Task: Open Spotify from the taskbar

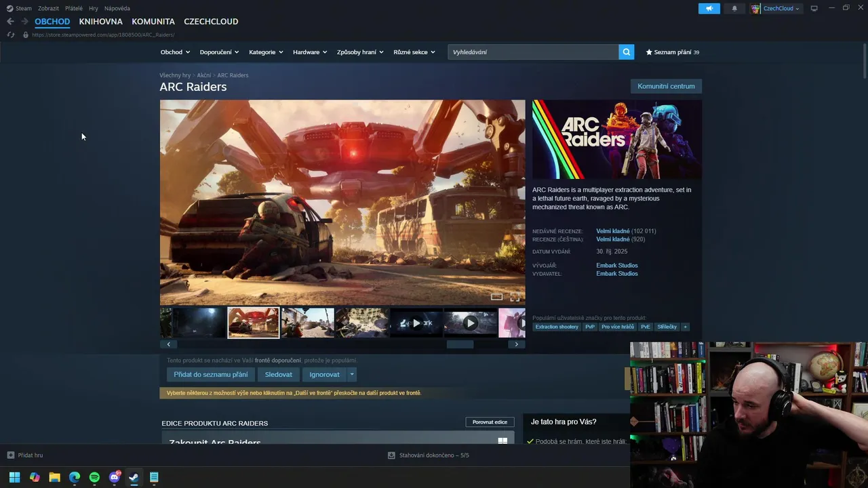Action: [94, 477]
